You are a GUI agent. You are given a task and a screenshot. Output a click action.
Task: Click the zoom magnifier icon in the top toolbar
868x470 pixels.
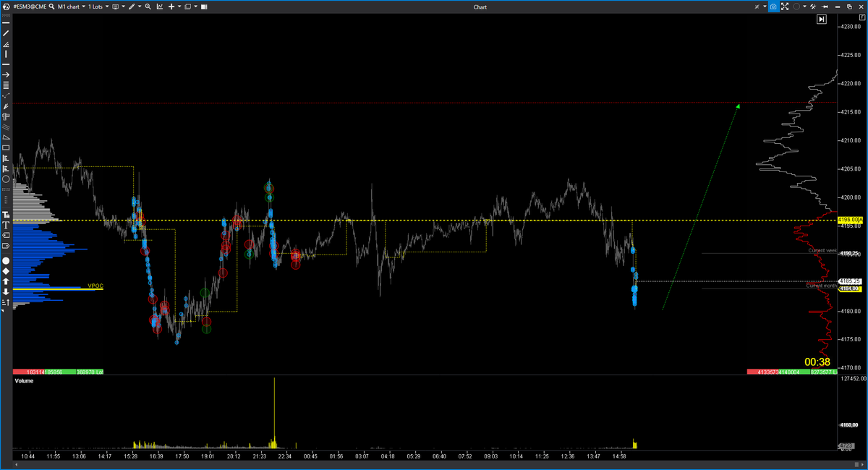coord(148,7)
